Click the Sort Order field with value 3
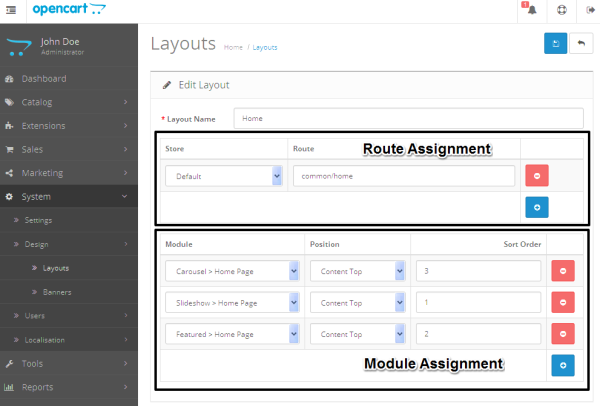This screenshot has width=600, height=406. coord(478,271)
